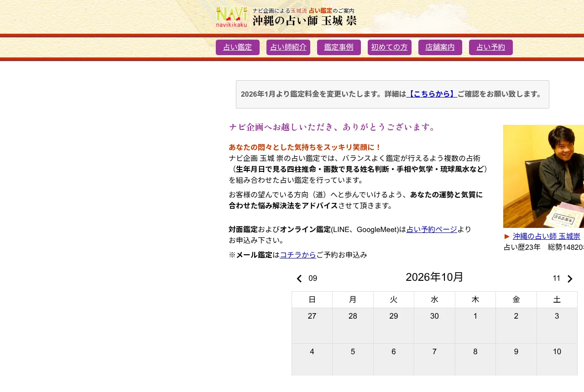Click the 日 weekday column header
Screen dimensions: 584x392
point(312,299)
